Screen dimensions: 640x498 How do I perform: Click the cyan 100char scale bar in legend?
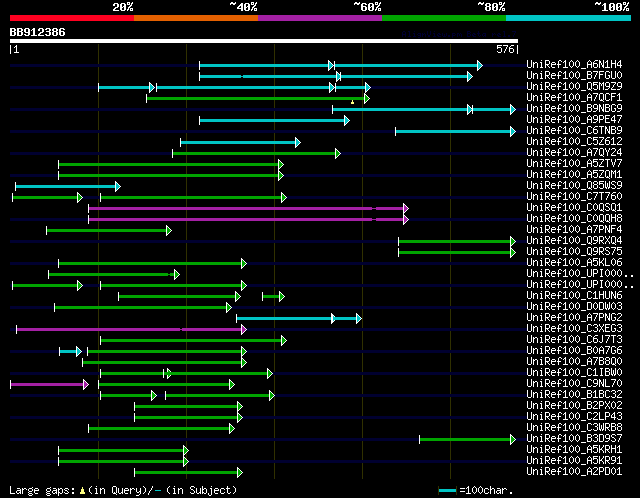click(x=447, y=490)
